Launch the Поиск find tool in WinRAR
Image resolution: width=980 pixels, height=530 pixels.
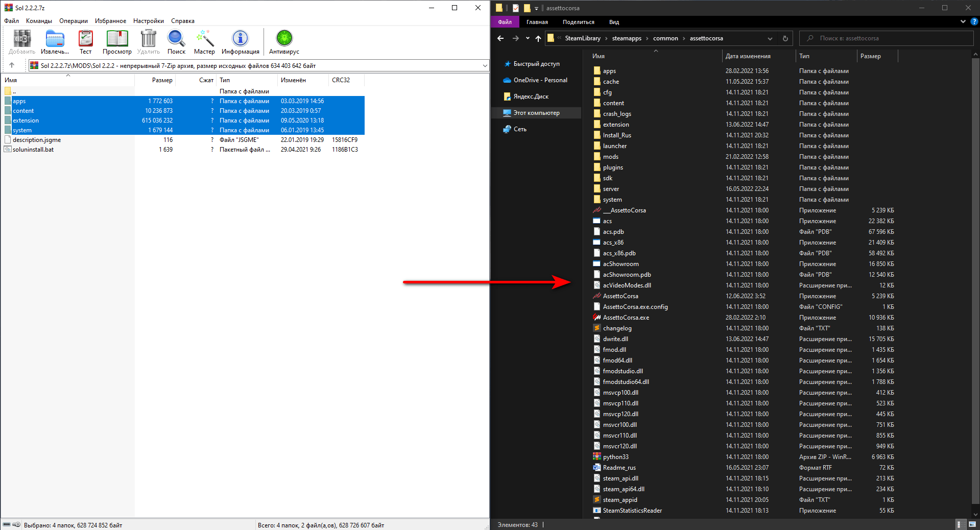[x=176, y=42]
